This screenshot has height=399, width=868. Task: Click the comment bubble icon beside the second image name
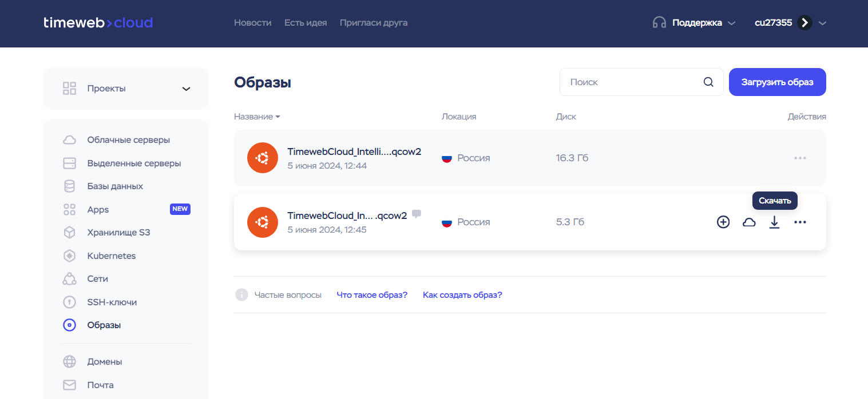tap(417, 214)
